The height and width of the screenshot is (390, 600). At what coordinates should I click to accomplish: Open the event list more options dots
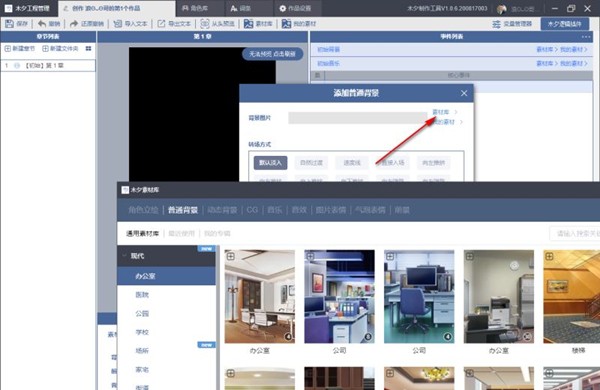(x=586, y=37)
